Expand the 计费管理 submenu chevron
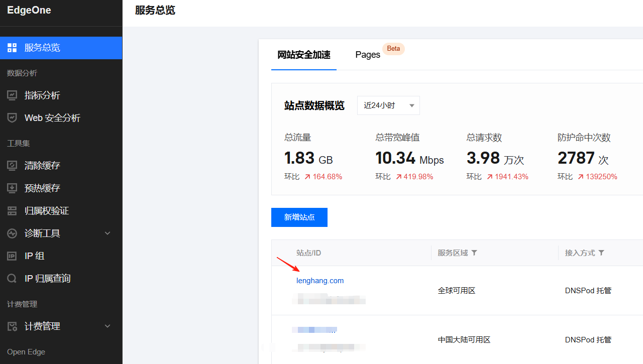The height and width of the screenshot is (364, 643). point(107,326)
